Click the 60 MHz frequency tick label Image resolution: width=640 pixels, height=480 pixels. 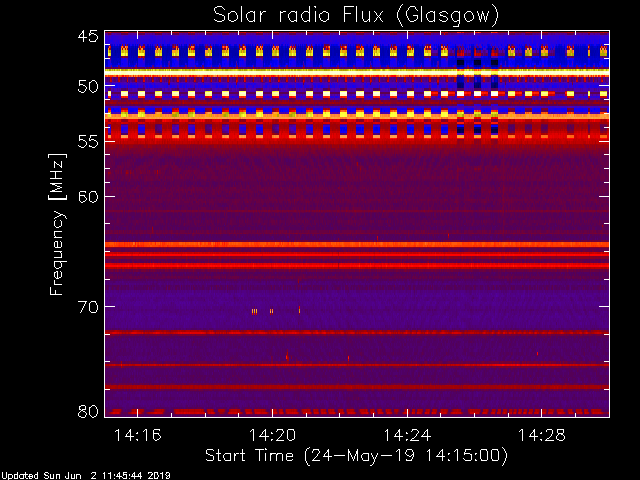88,196
